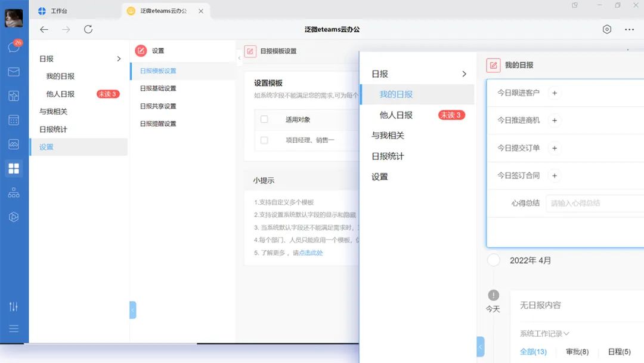Open the chat messages icon with 26 unread
This screenshot has height=363, width=644.
pyautogui.click(x=13, y=47)
